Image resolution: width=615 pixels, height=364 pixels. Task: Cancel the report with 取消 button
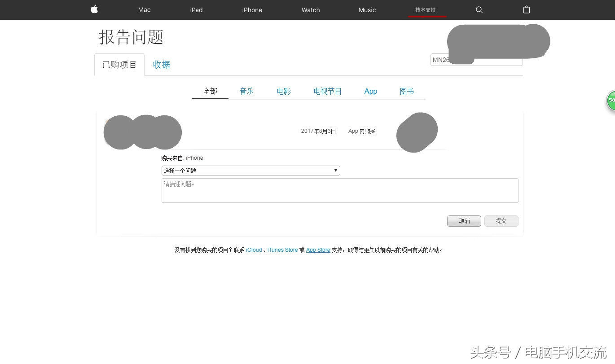464,221
